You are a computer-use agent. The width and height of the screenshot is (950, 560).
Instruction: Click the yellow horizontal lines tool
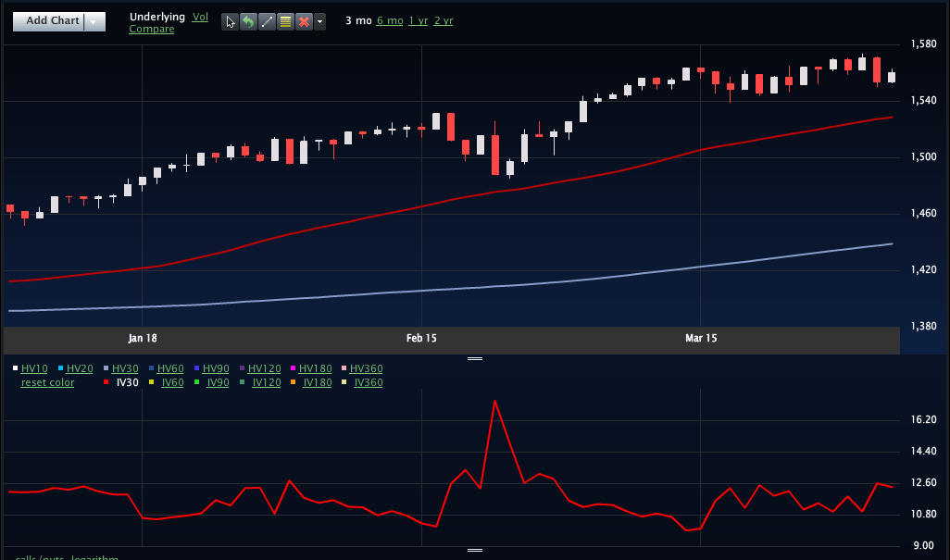(x=285, y=21)
